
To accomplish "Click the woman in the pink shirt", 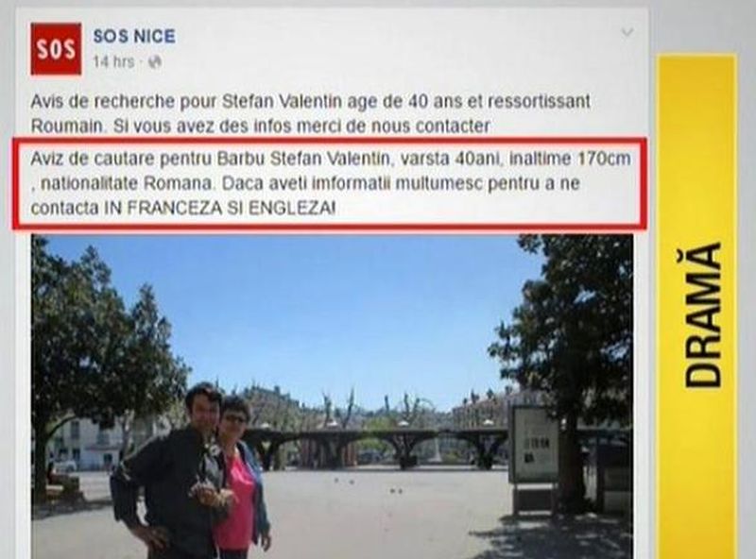I will [241, 477].
